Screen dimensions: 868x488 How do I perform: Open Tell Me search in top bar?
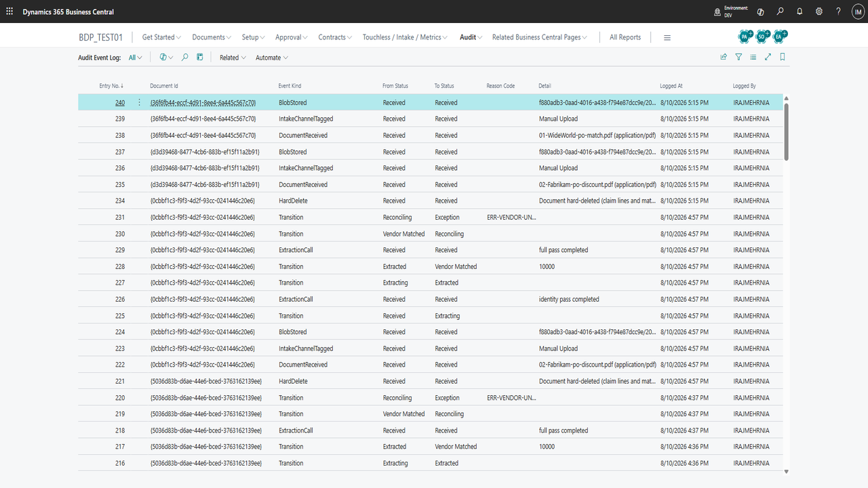[781, 12]
